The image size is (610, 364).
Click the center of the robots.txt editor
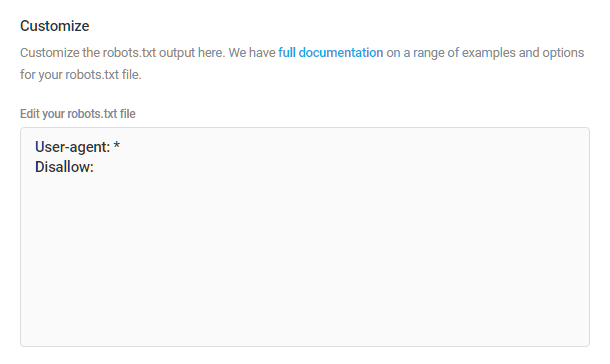click(x=305, y=237)
